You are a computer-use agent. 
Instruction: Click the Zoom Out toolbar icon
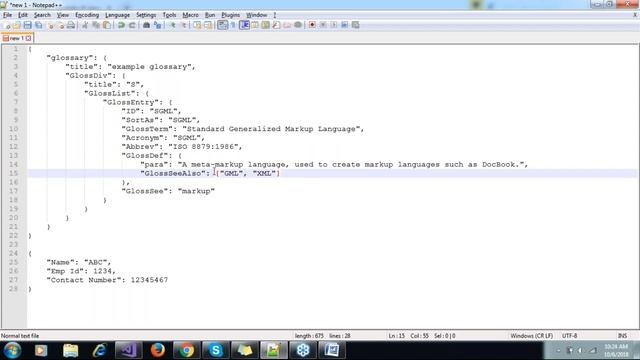(x=184, y=25)
